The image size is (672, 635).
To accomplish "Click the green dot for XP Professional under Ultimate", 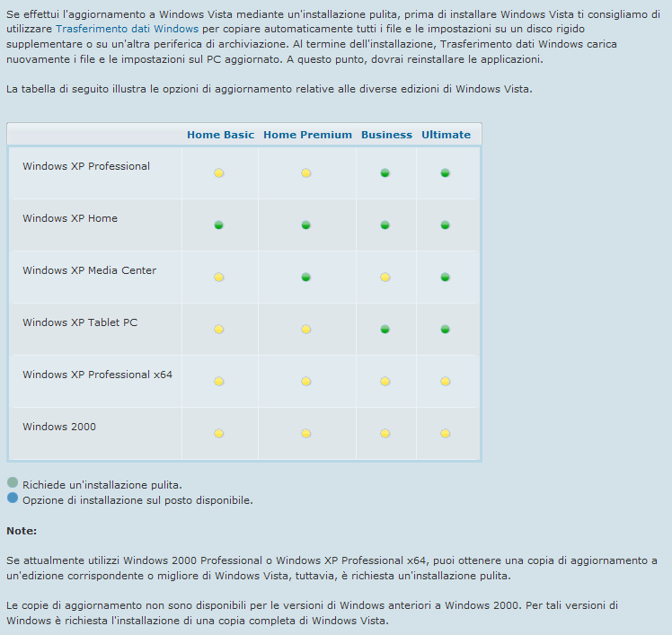I will tap(445, 172).
